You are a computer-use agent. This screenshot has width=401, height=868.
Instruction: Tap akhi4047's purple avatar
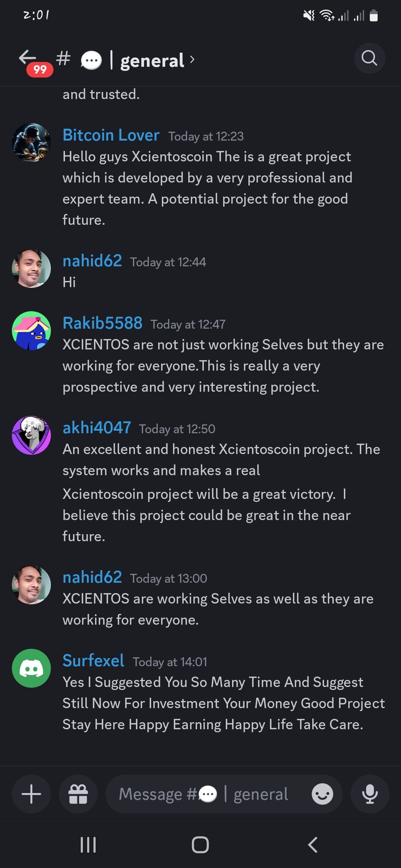tap(32, 435)
